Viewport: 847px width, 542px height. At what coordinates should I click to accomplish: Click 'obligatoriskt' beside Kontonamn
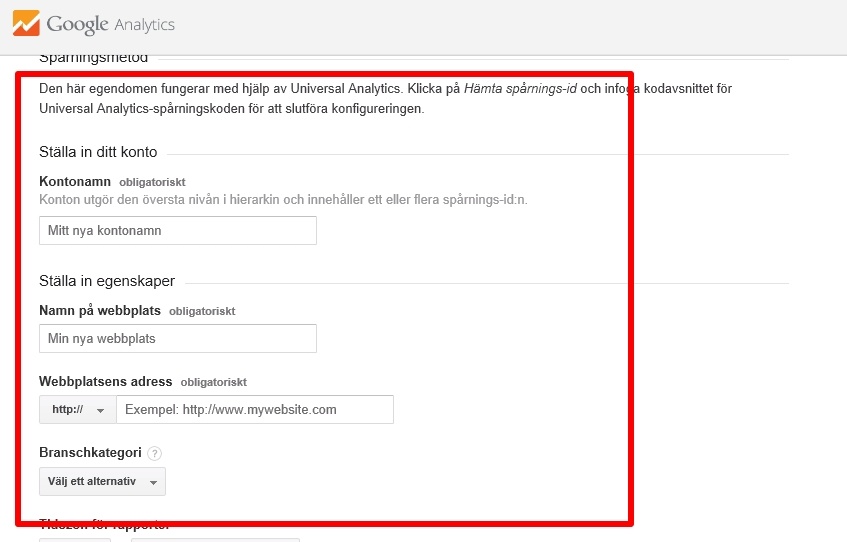[152, 182]
